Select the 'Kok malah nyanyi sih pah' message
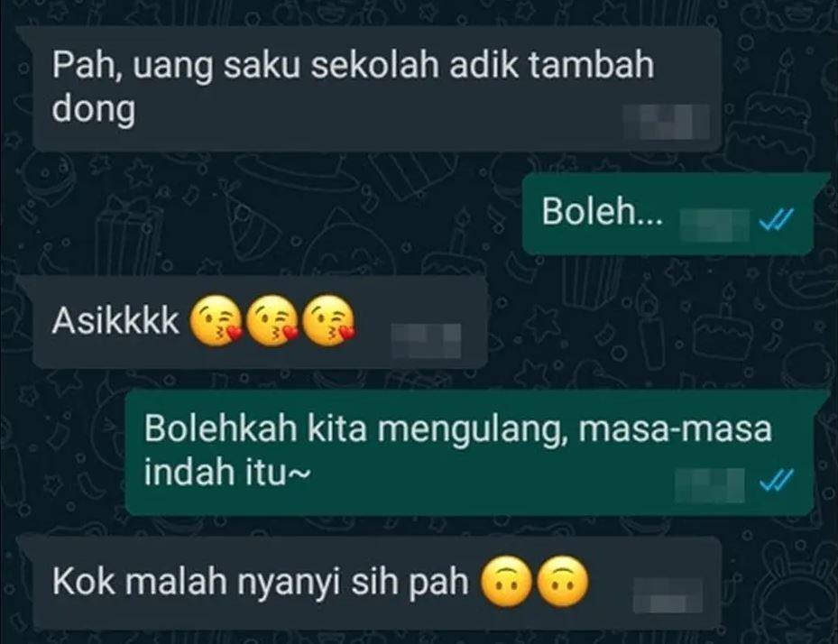This screenshot has width=838, height=644. (x=377, y=584)
